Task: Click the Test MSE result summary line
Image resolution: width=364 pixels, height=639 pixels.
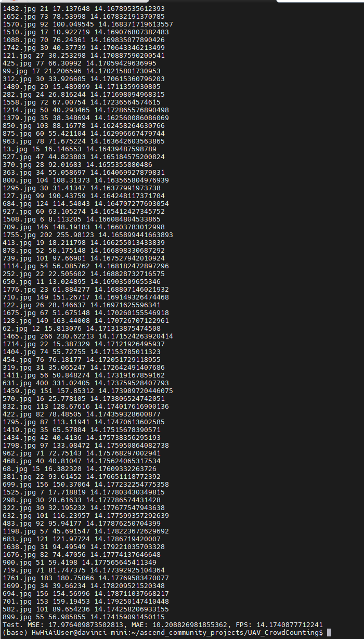Action: tap(163, 624)
